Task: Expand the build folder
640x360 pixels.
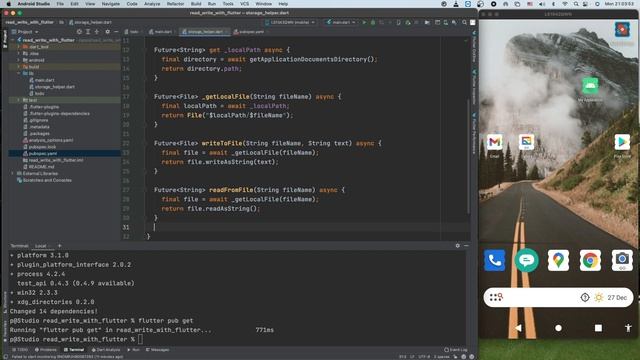Action: click(x=19, y=67)
